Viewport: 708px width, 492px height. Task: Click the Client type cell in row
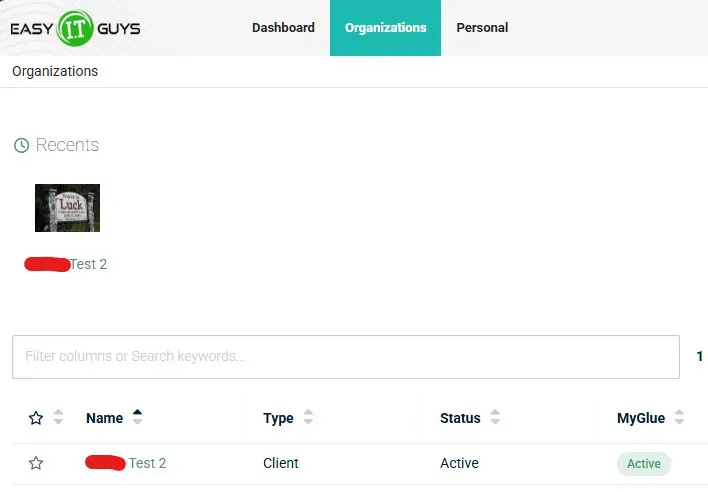[x=281, y=463]
